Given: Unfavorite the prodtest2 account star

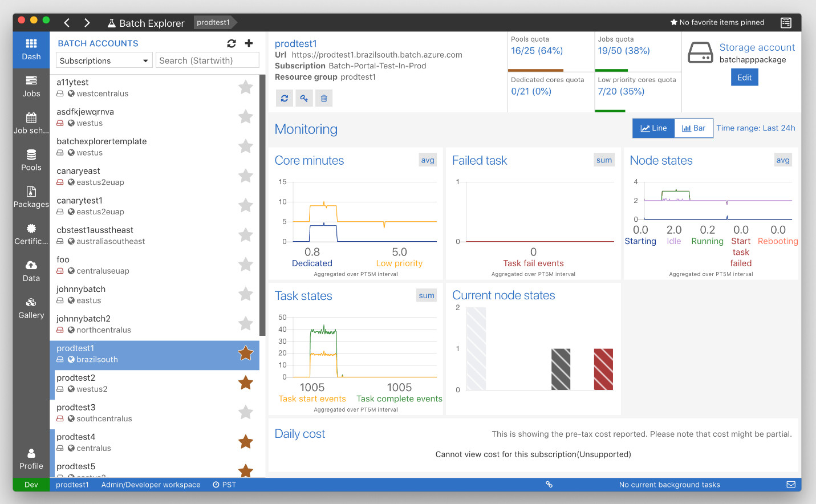Looking at the screenshot, I should (x=246, y=383).
